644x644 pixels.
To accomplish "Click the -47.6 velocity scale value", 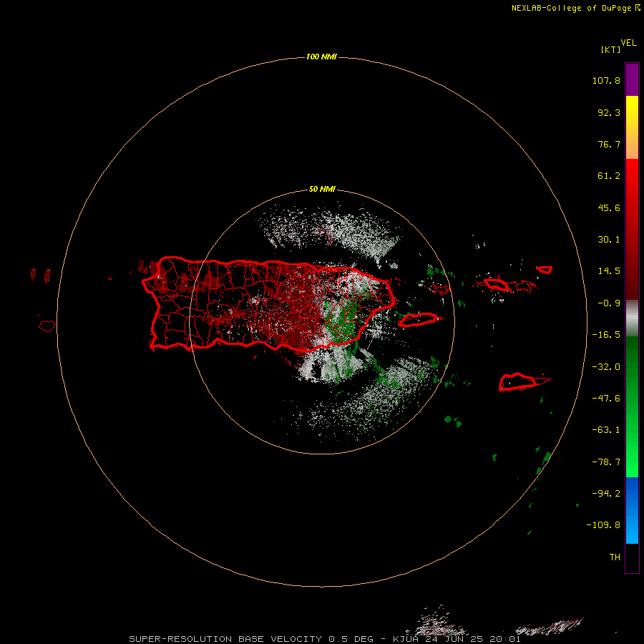I will point(606,399).
